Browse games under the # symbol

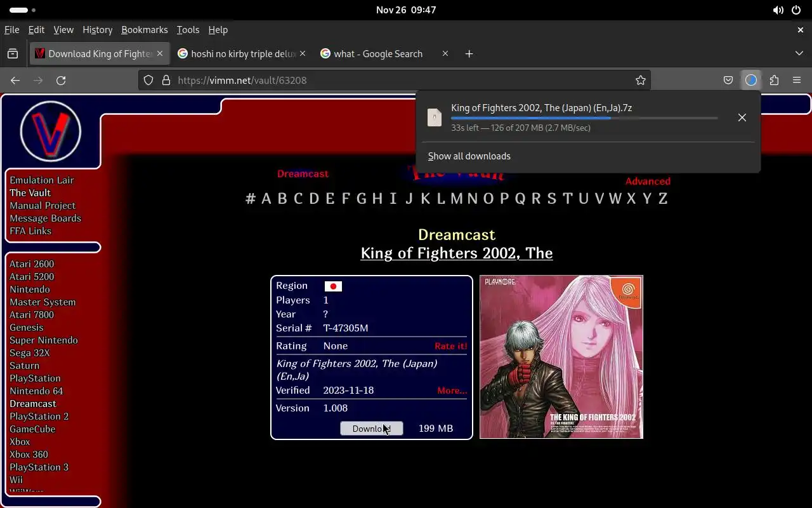coord(251,199)
